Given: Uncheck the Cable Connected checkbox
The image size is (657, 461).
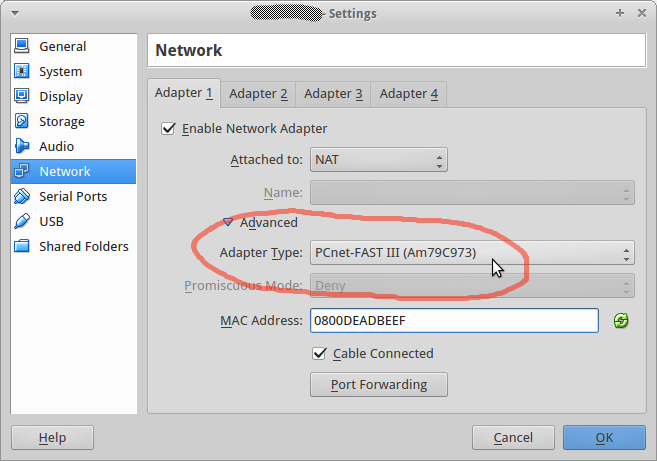Looking at the screenshot, I should 319,354.
